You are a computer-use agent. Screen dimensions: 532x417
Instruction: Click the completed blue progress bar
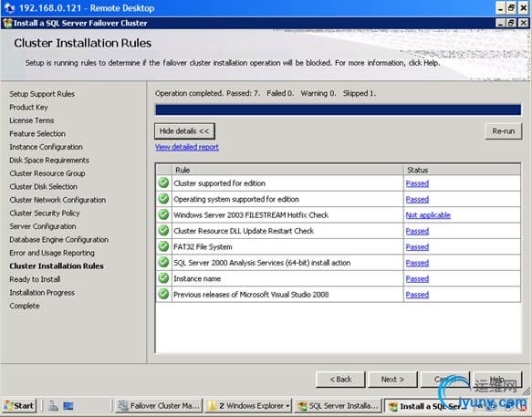coord(338,109)
